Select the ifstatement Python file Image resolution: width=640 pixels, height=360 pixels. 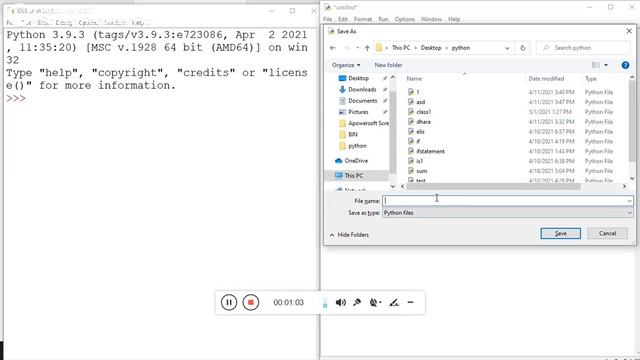pyautogui.click(x=430, y=151)
